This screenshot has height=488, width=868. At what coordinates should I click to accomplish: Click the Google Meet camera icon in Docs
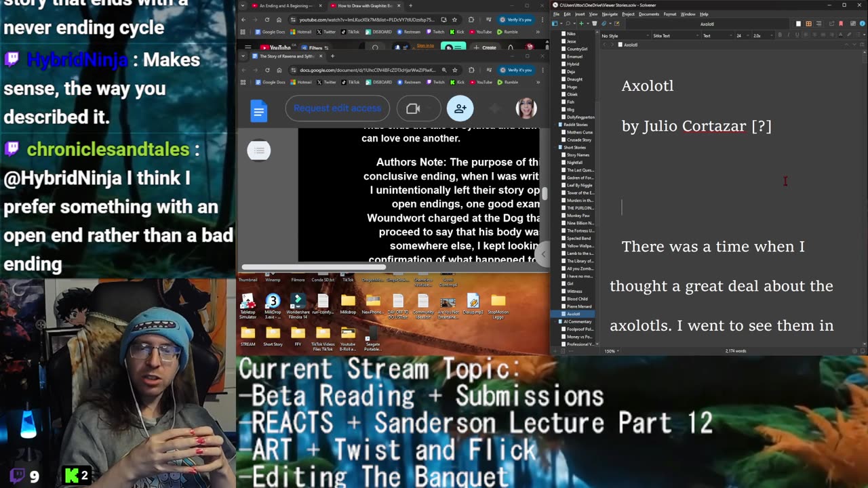(x=413, y=108)
